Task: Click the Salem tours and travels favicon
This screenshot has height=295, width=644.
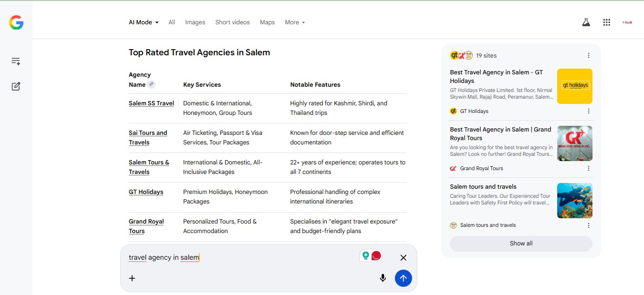Action: pos(453,225)
